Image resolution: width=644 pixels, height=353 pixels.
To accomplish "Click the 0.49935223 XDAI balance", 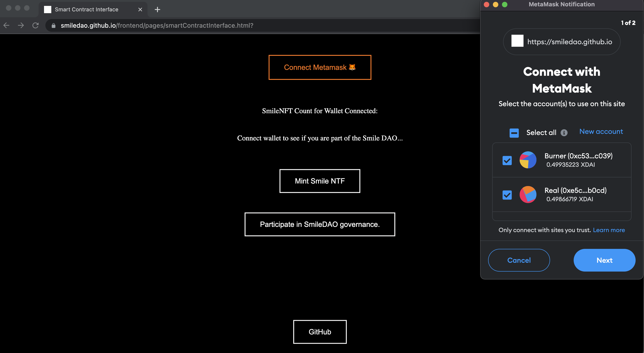I will 570,164.
